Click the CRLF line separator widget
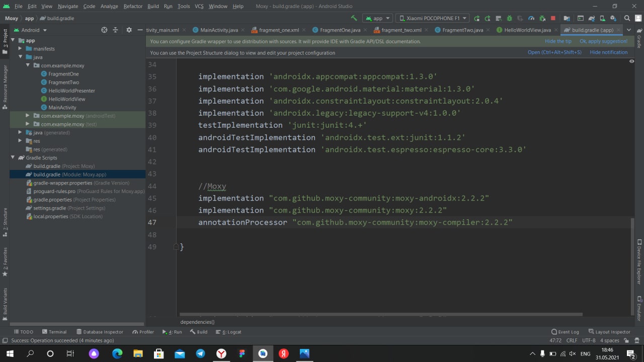This screenshot has height=362, width=644. 572,340
